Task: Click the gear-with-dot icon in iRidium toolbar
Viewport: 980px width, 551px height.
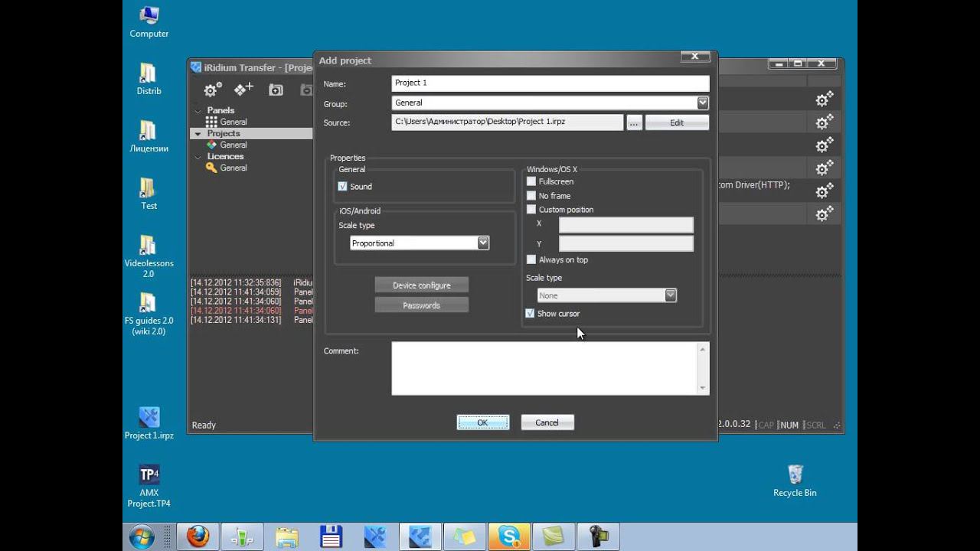Action: click(212, 90)
